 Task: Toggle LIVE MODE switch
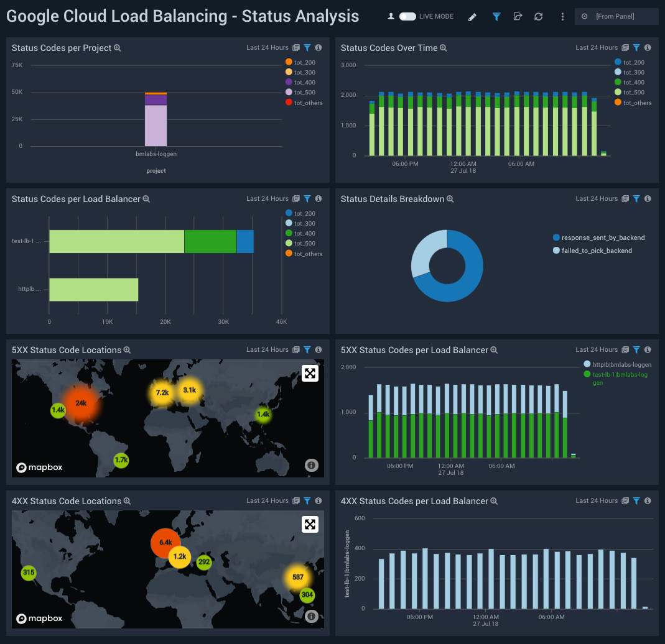408,16
